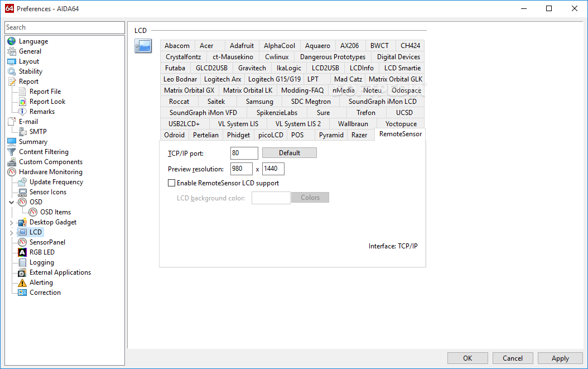Open the picoLCD tab
Screen dimensions: 588x369
click(271, 135)
